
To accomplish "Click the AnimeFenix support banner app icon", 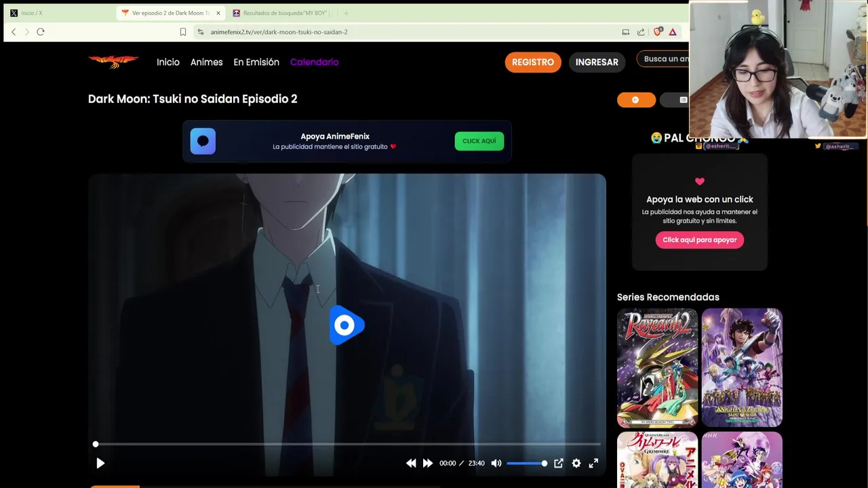I will click(x=203, y=141).
